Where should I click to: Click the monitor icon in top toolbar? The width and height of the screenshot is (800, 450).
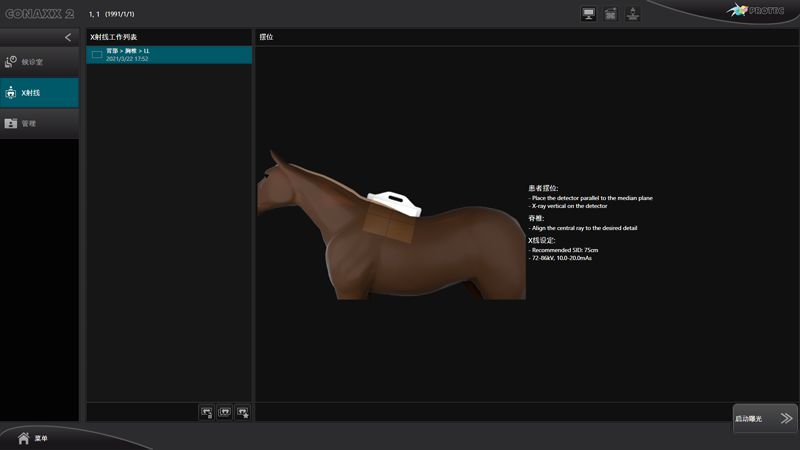588,14
